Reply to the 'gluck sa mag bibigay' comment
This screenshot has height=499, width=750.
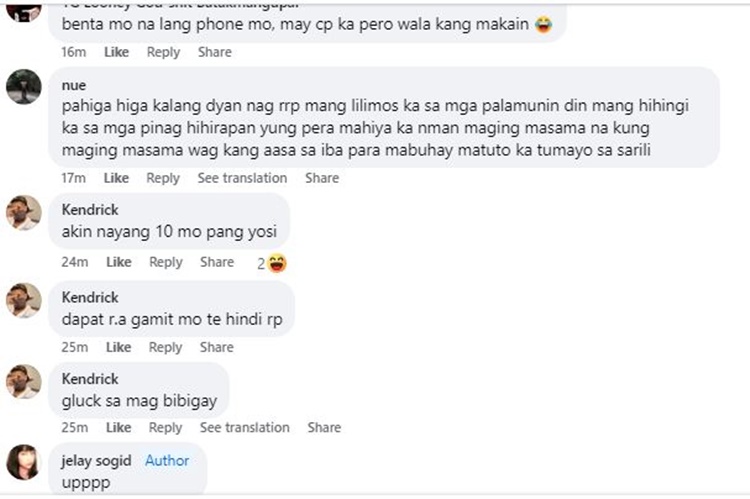click(165, 427)
